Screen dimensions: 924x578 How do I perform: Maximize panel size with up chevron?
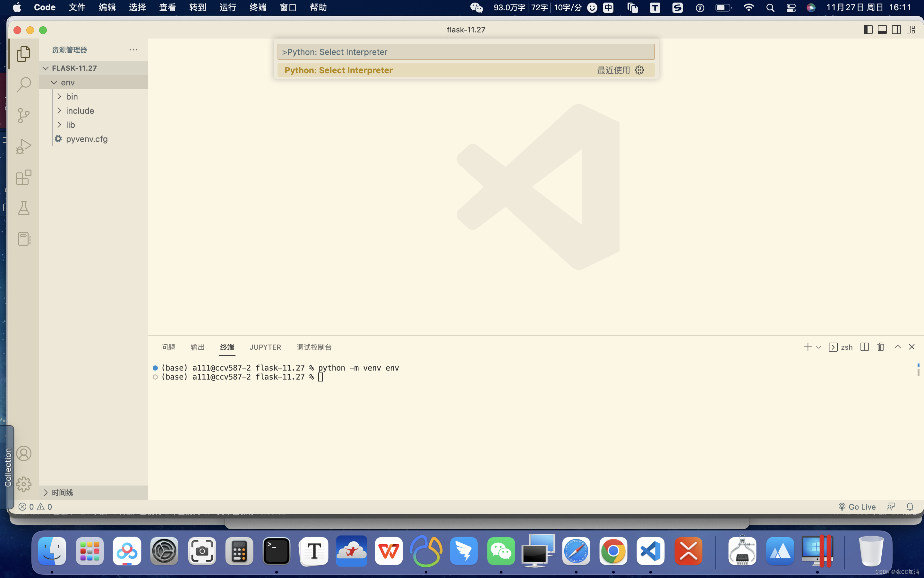[x=898, y=347]
